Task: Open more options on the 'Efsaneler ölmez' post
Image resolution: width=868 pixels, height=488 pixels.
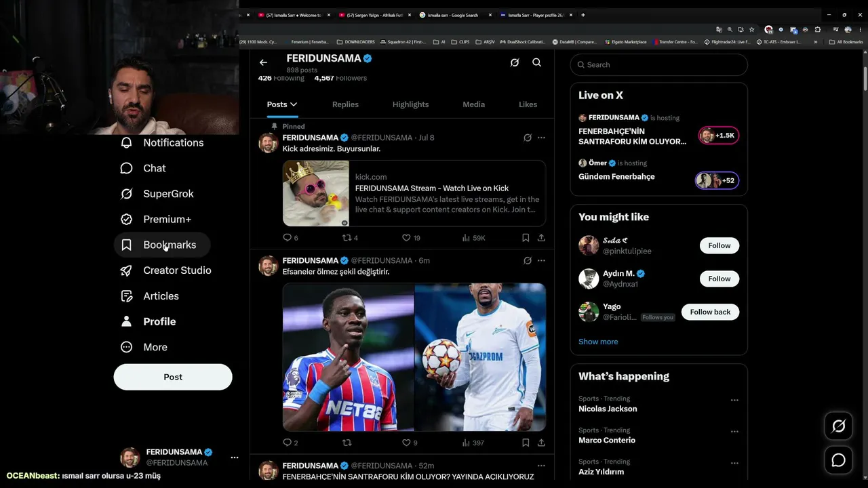Action: coord(541,260)
